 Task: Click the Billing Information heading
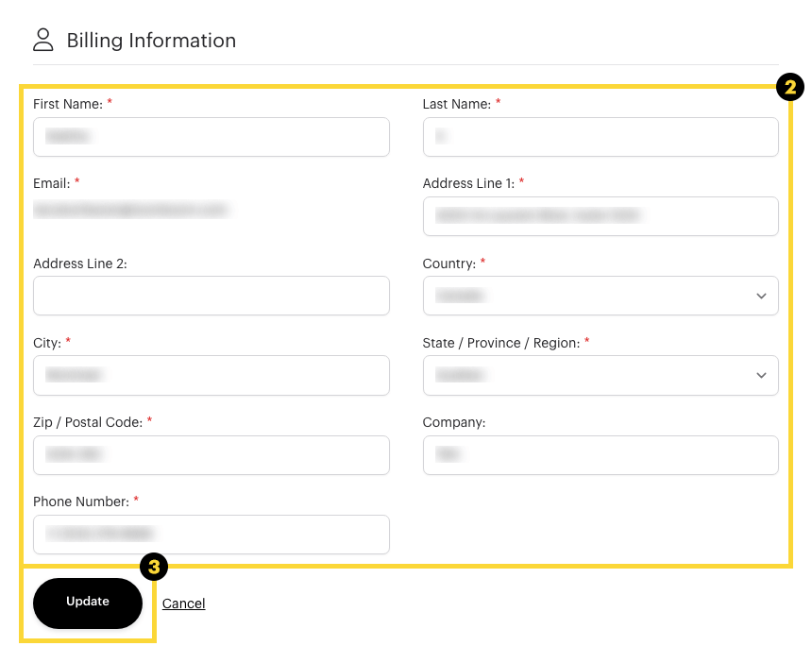(151, 41)
